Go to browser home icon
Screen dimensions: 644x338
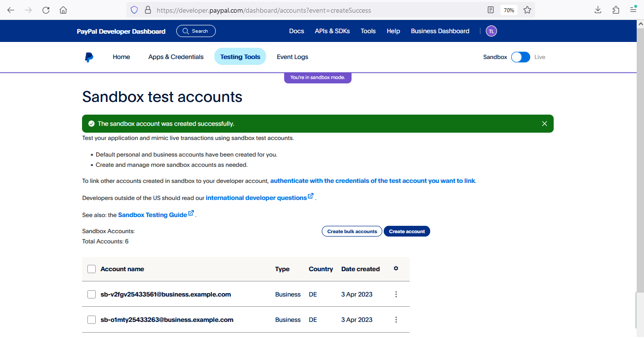(63, 10)
